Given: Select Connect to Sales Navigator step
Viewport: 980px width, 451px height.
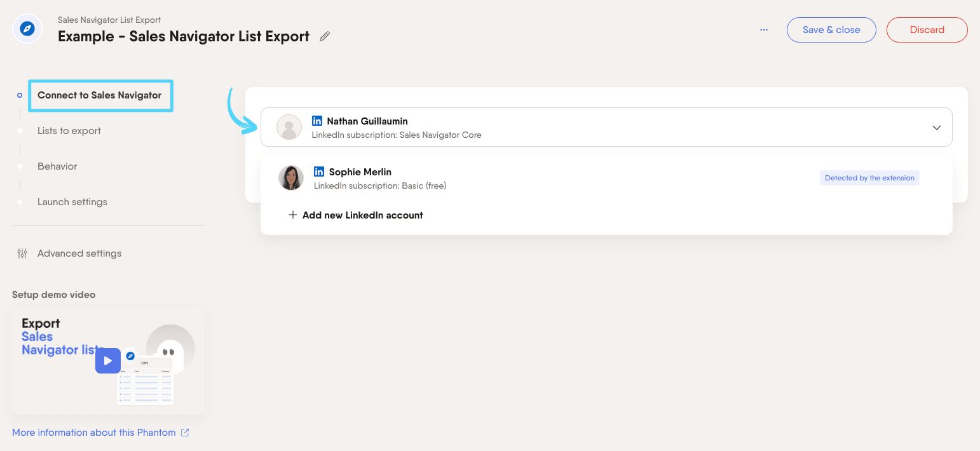Looking at the screenshot, I should click(x=100, y=95).
